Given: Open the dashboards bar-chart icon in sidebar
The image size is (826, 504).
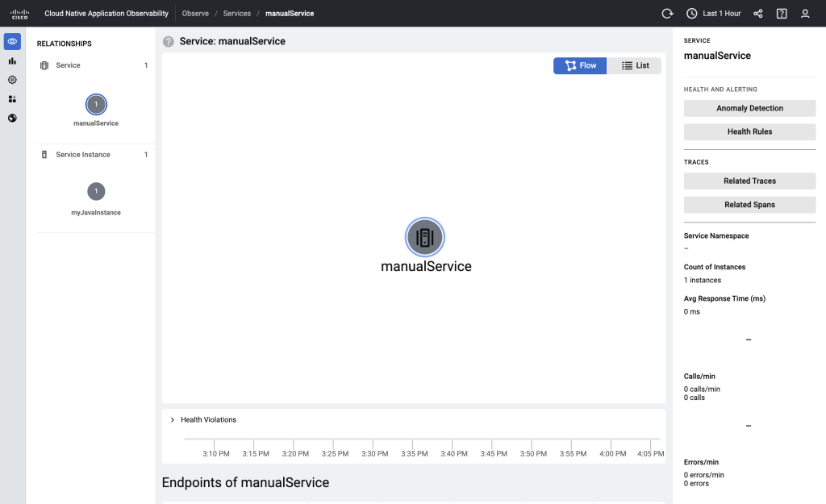Looking at the screenshot, I should point(11,60).
